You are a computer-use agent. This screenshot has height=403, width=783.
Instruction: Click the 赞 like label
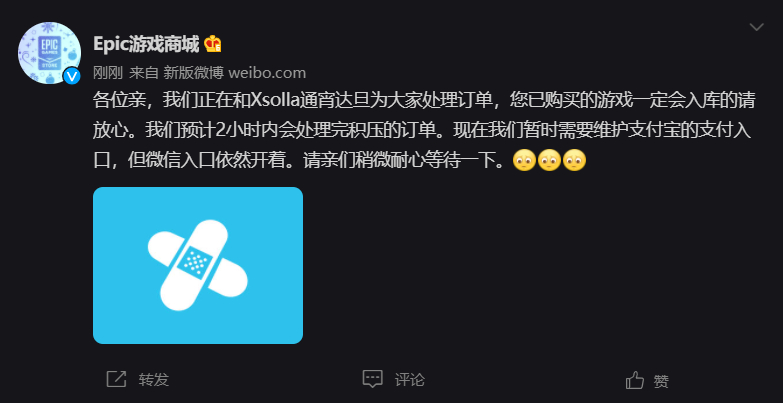(x=662, y=381)
